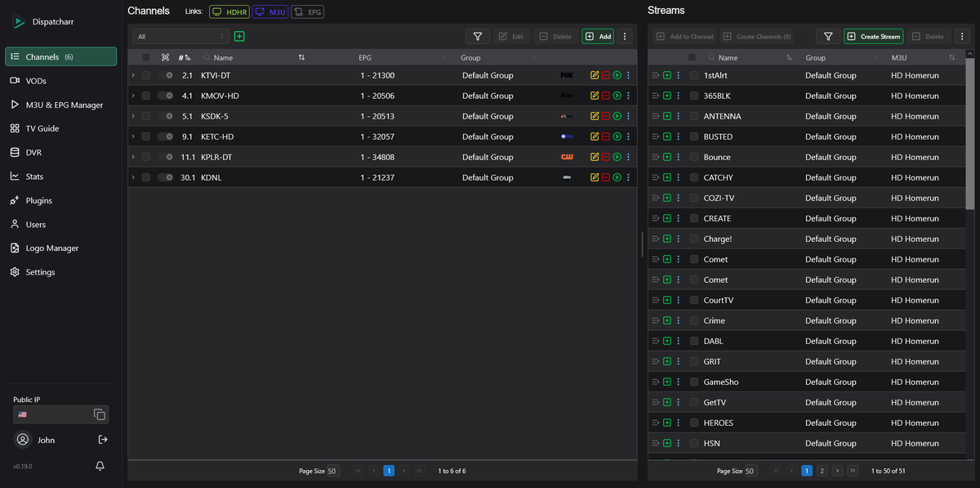980x488 pixels.
Task: Go to Streams page 2
Action: [822, 471]
